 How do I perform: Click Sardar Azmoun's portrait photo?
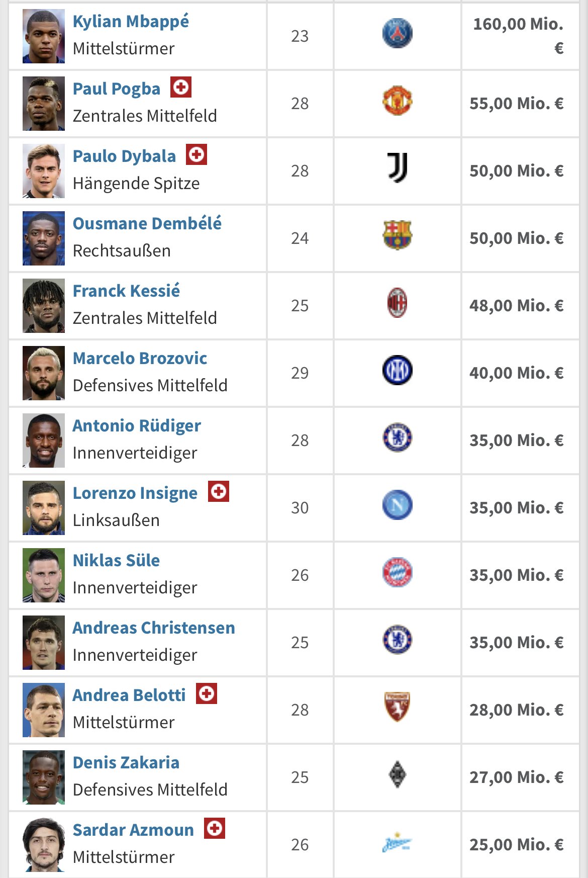(44, 845)
